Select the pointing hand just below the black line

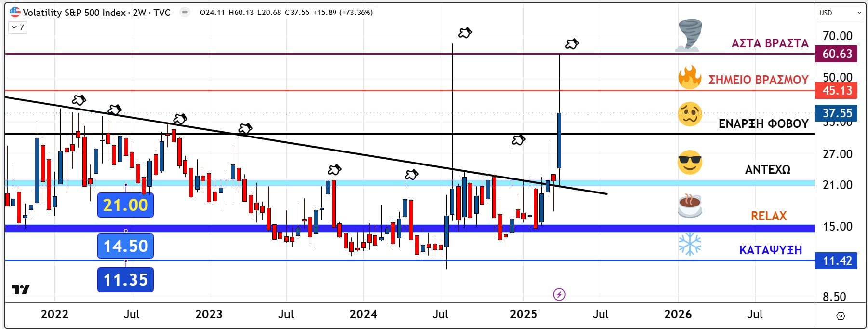pyautogui.click(x=518, y=140)
